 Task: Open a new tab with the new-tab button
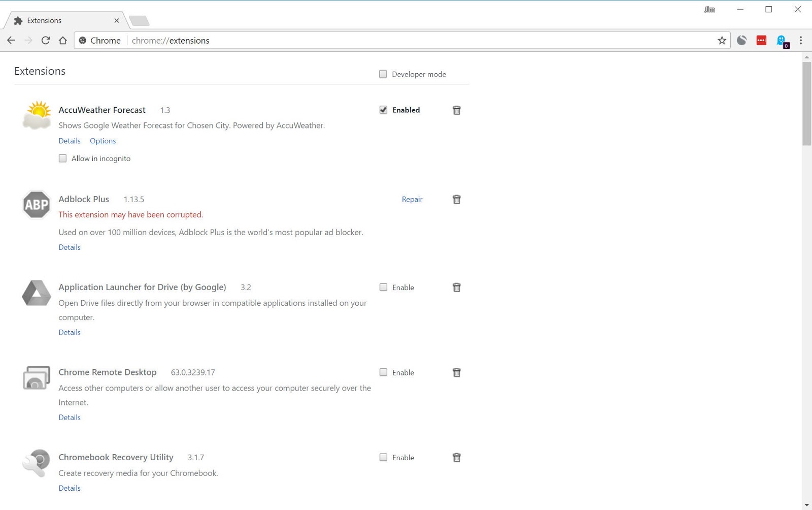pos(139,21)
